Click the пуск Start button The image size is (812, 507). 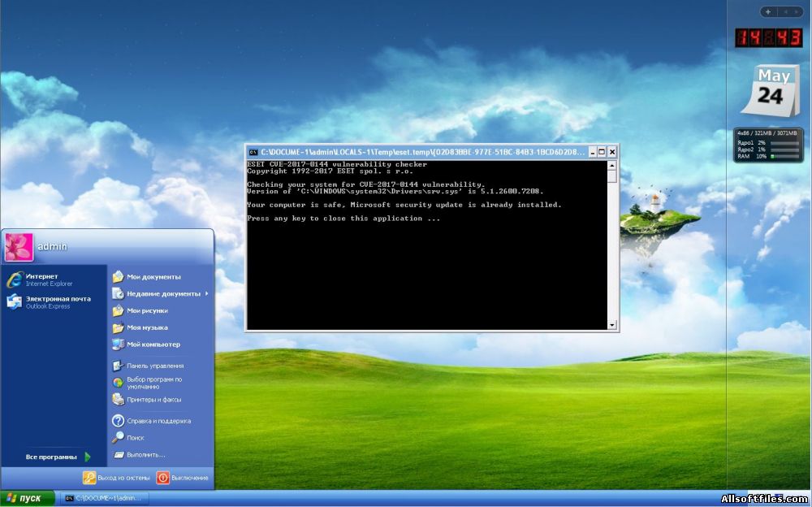[28, 498]
